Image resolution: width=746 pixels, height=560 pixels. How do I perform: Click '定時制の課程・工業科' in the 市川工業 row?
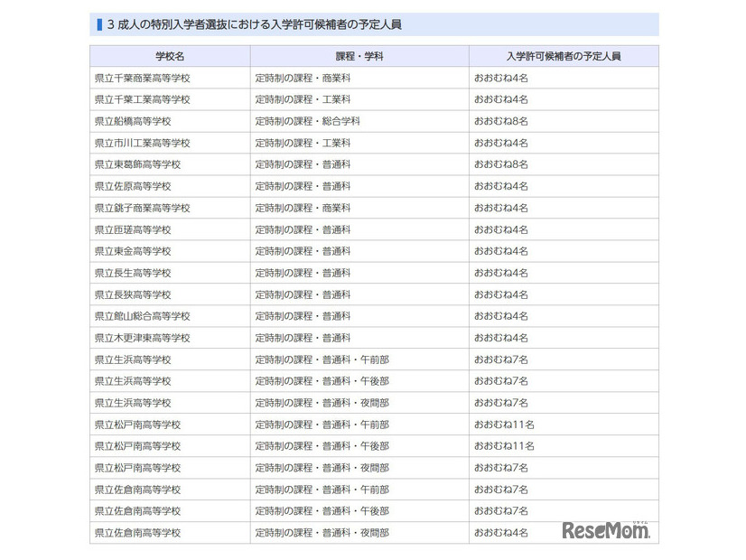pos(303,143)
